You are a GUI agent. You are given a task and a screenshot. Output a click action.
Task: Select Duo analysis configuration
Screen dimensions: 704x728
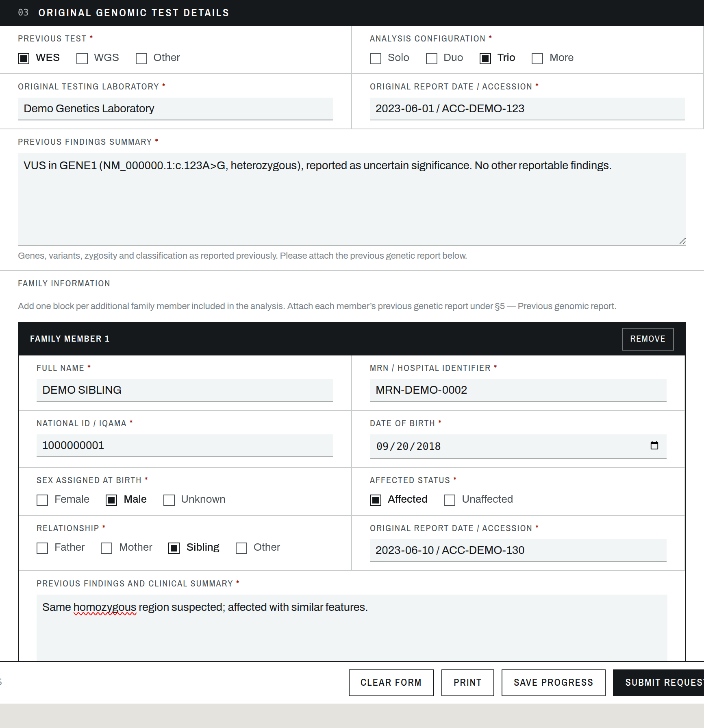[432, 59]
